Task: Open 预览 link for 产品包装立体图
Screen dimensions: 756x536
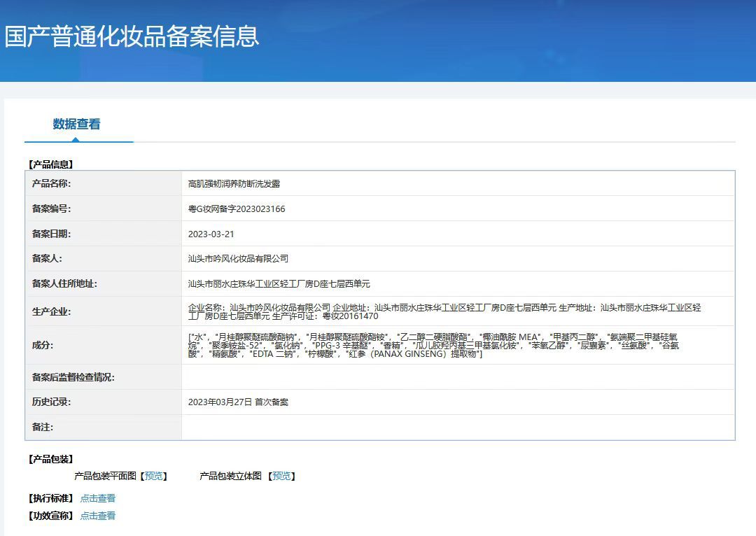Action: [x=281, y=477]
